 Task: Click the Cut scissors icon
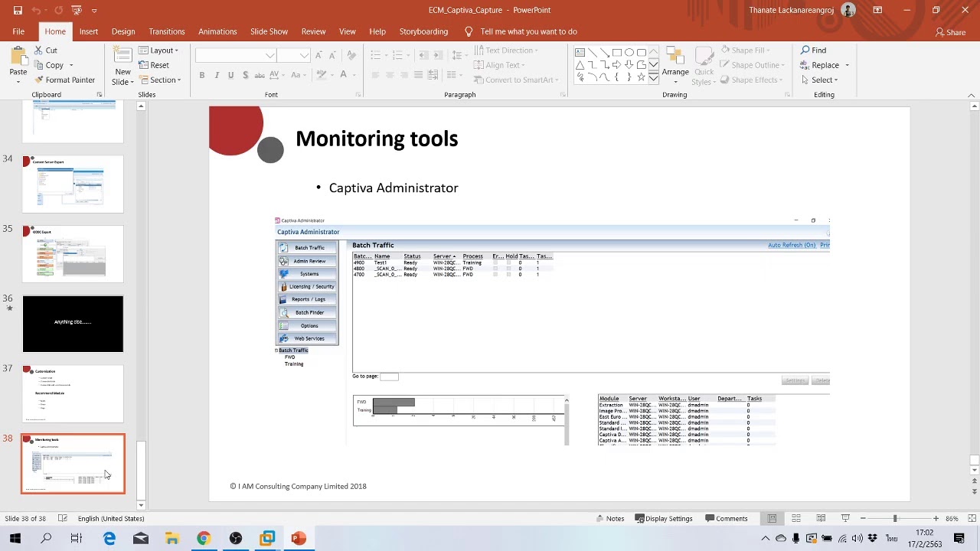38,51
